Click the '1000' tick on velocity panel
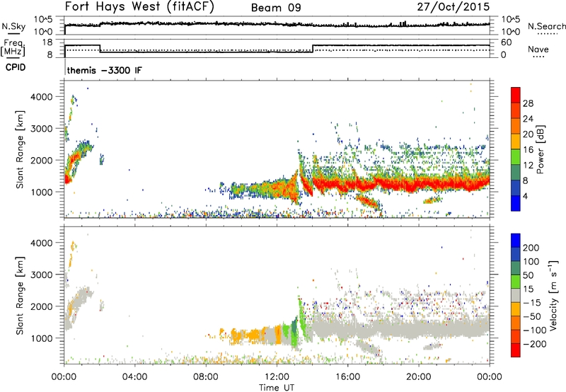 (41, 338)
